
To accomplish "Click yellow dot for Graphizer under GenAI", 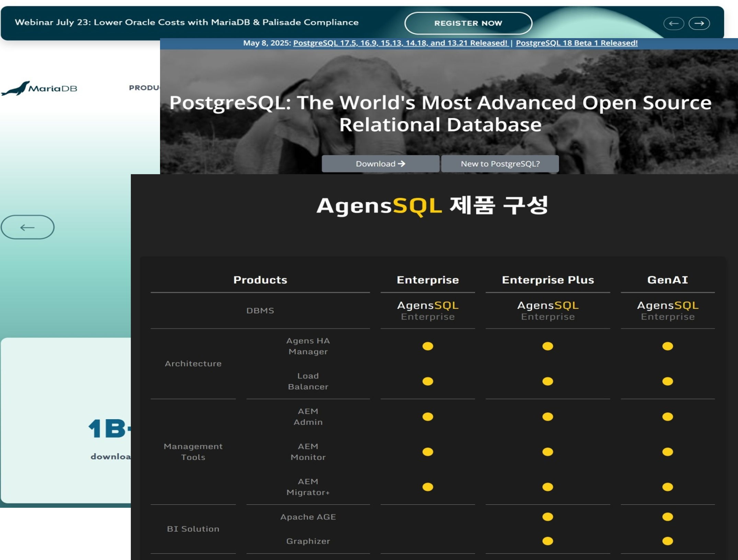I will click(668, 541).
